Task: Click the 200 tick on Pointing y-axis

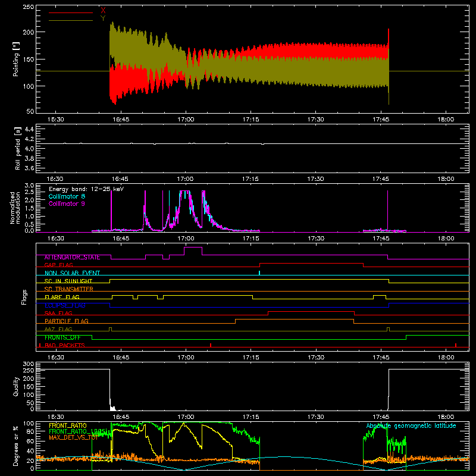Action: 28,32
